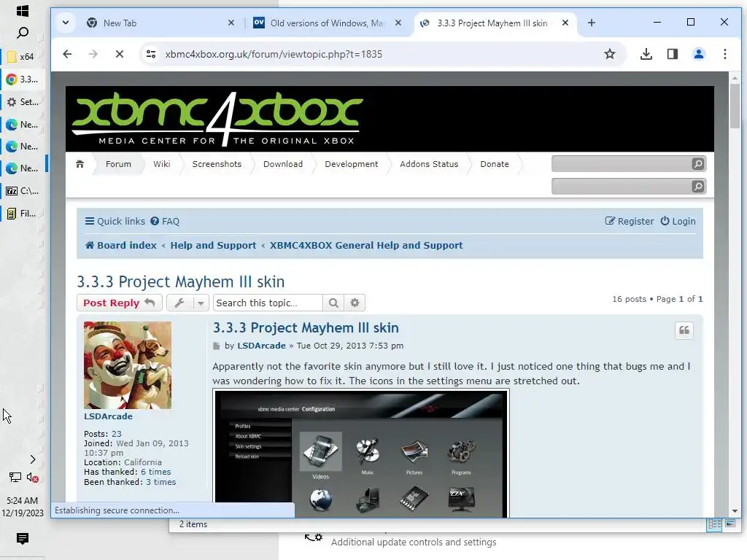
Task: Open the Addons Status navigation item
Action: point(429,164)
